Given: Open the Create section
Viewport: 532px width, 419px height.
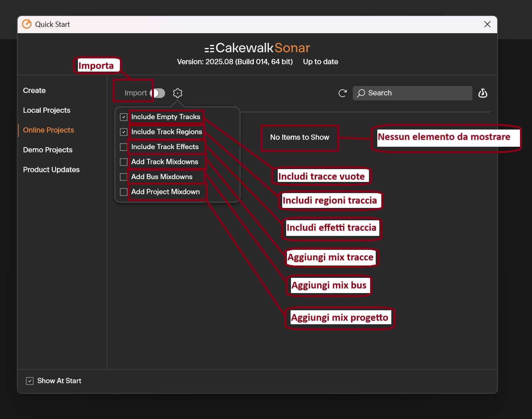Looking at the screenshot, I should (34, 91).
